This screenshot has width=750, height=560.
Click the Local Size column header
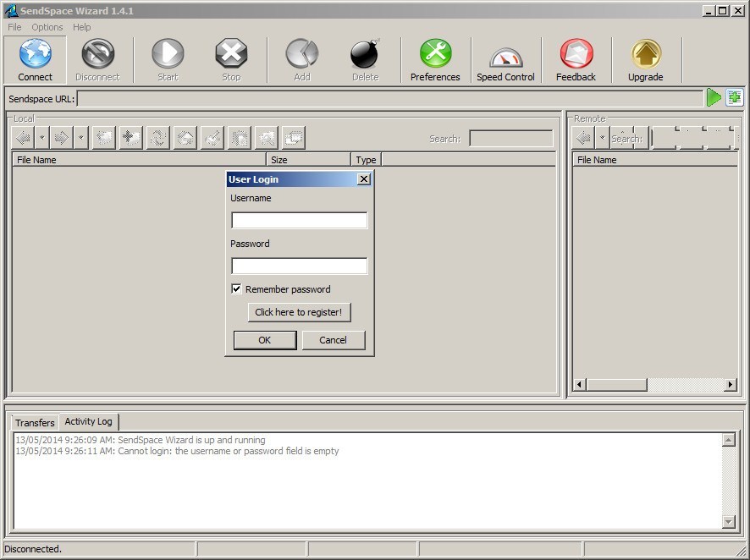tap(308, 160)
